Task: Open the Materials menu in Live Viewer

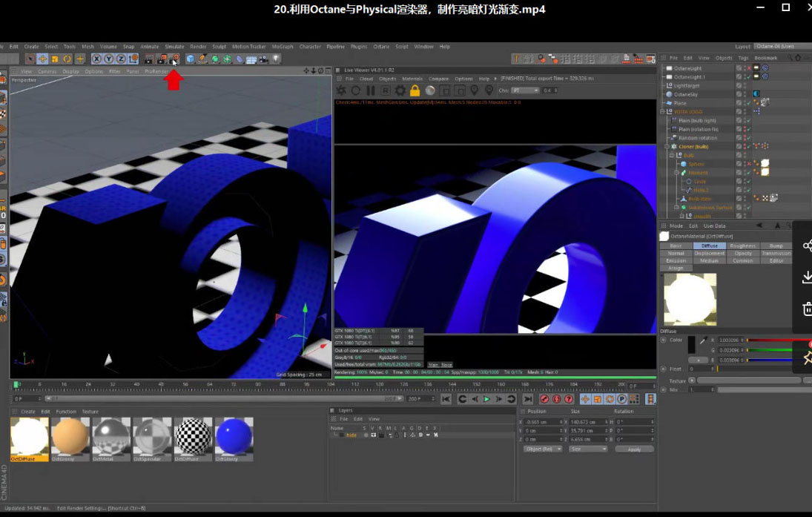Action: (412, 79)
